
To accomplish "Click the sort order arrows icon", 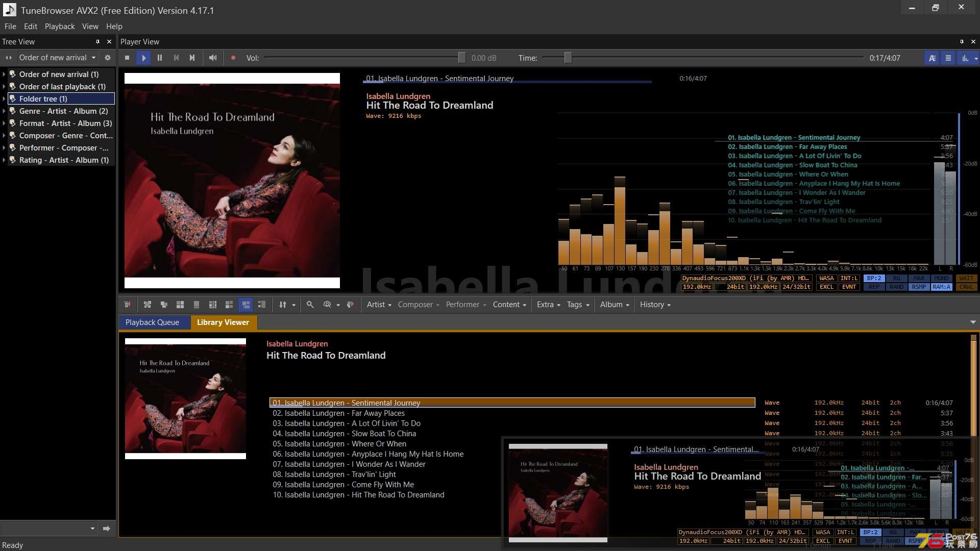I will (282, 305).
